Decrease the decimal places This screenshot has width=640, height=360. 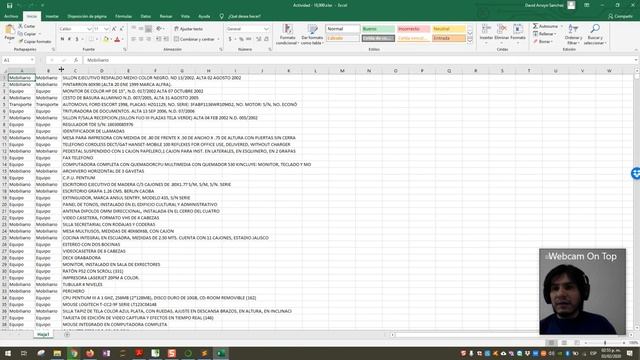click(x=267, y=39)
